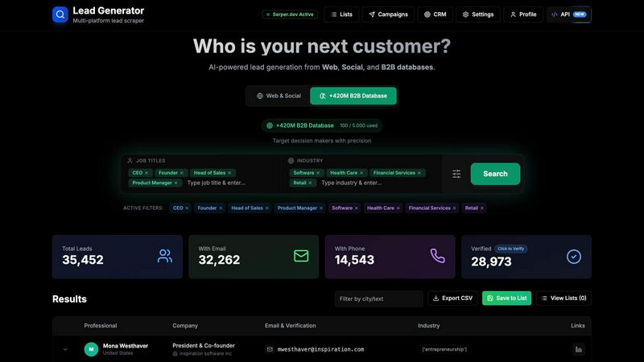Open Settings from the top navigation
This screenshot has width=644, height=362.
point(478,14)
